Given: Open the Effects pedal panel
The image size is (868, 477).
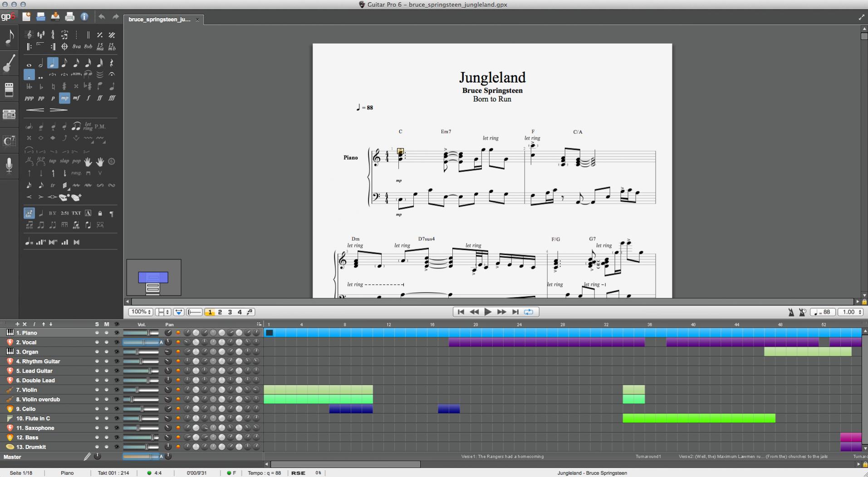Looking at the screenshot, I should point(9,89).
